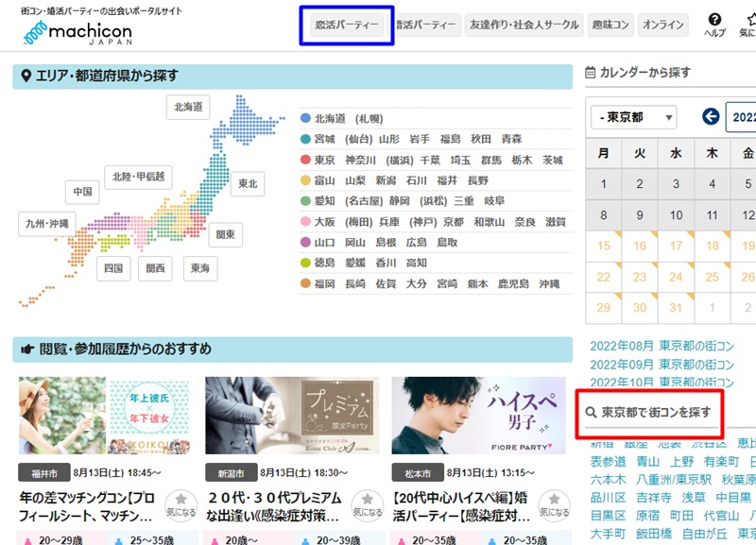Select 東北 label on the map

[x=248, y=183]
